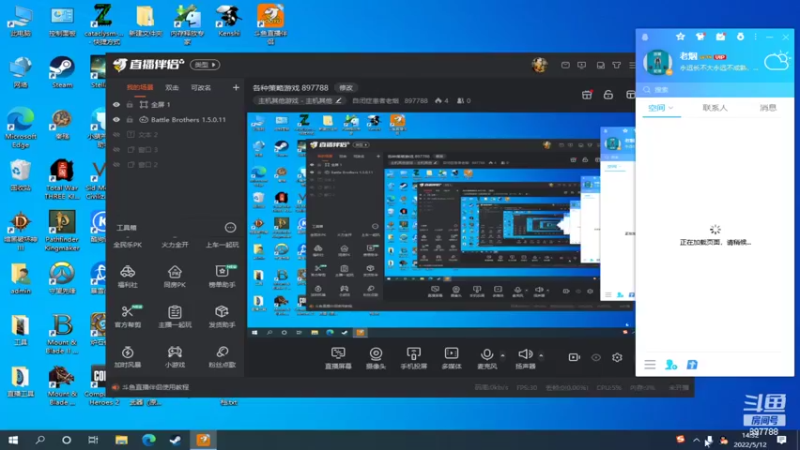Toggle lock on the Battle Brothers source

pyautogui.click(x=130, y=120)
